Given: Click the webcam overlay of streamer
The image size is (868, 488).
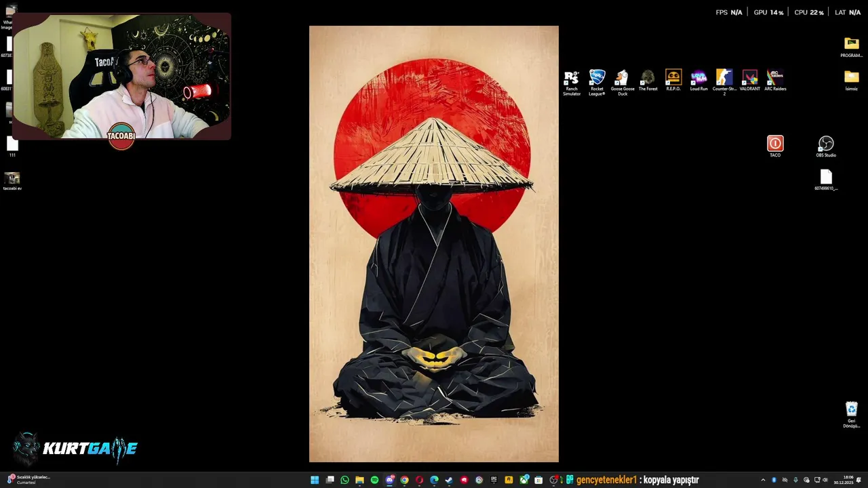Looking at the screenshot, I should tap(121, 76).
